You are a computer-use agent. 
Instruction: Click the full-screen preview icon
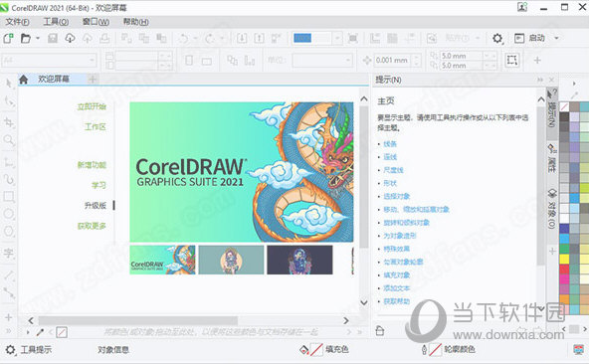(353, 39)
